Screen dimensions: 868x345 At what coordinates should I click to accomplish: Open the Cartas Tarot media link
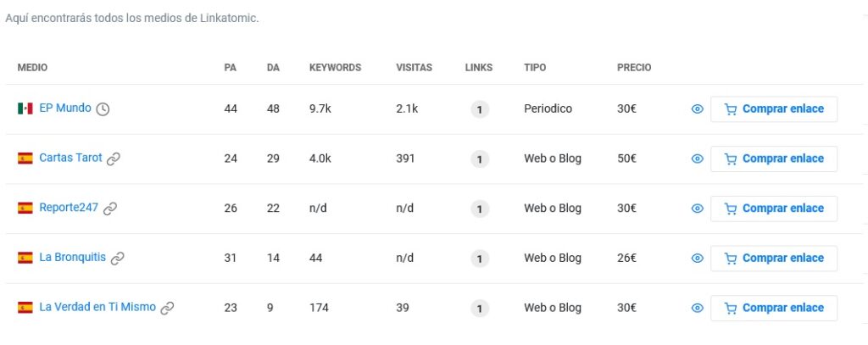pyautogui.click(x=70, y=159)
